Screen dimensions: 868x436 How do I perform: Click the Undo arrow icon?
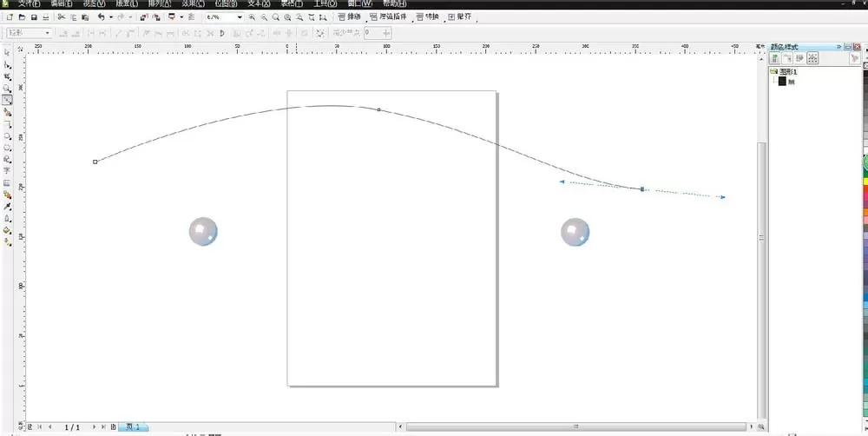click(102, 17)
